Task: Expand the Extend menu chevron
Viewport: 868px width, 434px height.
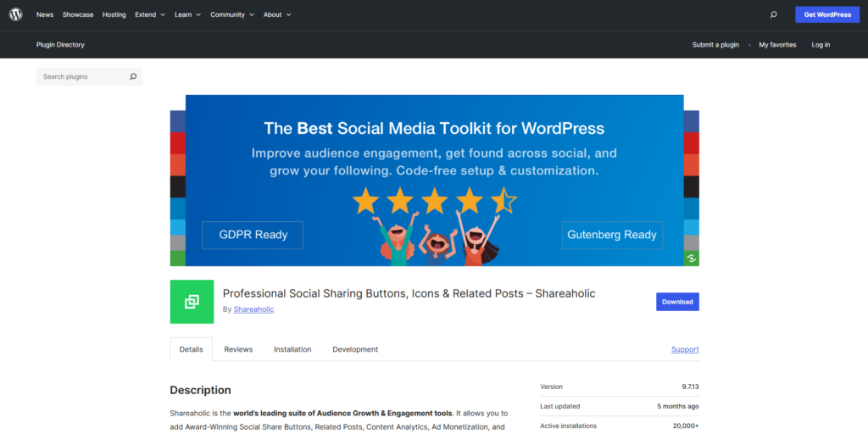Action: pyautogui.click(x=163, y=15)
